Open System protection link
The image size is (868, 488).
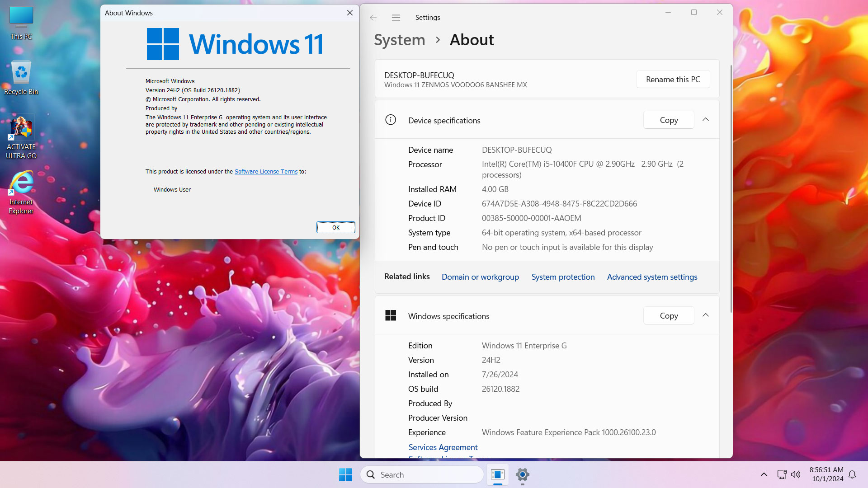click(x=563, y=277)
